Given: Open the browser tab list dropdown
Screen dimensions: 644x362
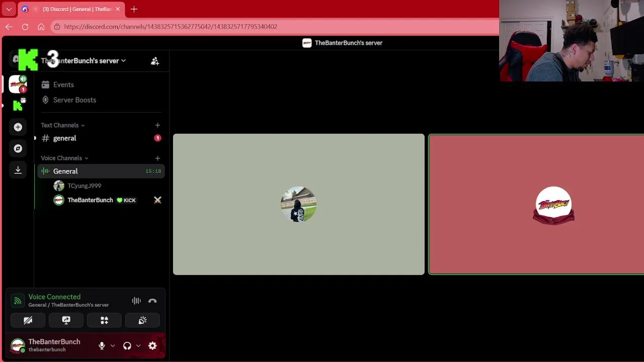Looking at the screenshot, I should pyautogui.click(x=9, y=9).
